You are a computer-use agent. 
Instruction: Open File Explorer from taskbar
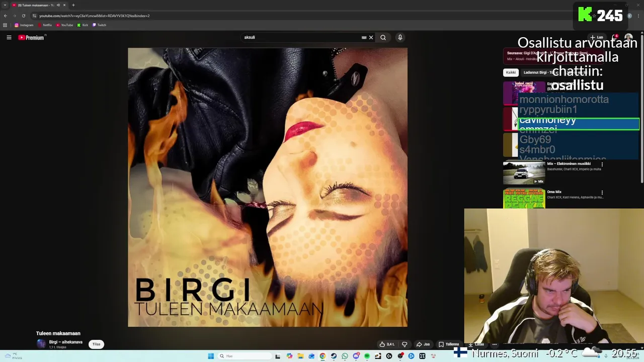300,356
